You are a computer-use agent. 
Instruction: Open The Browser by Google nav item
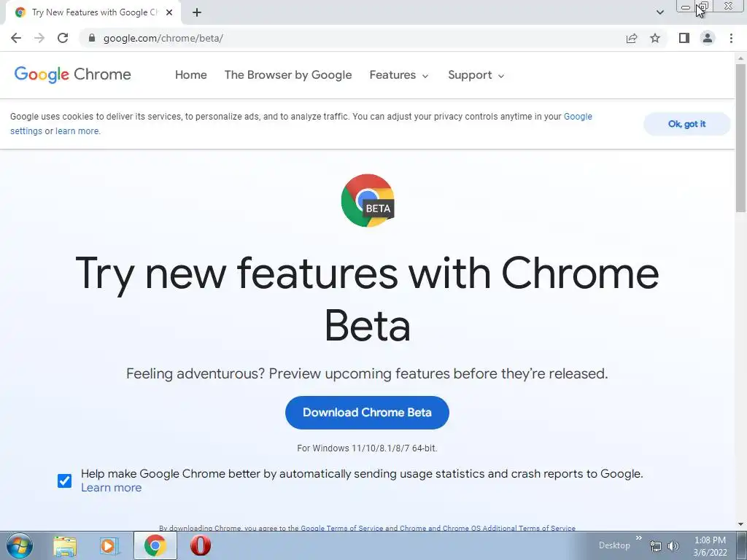(287, 75)
